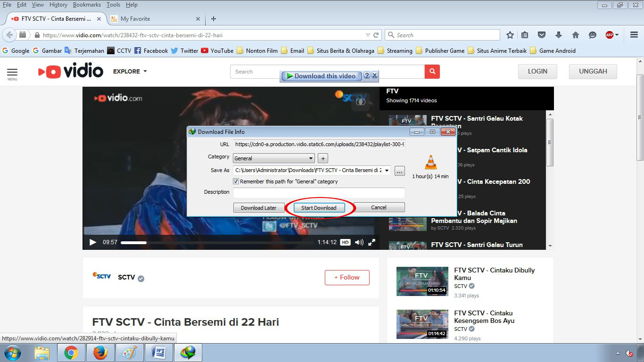644x362 pixels.
Task: Switch to My Favorite tab
Action: coord(156,19)
